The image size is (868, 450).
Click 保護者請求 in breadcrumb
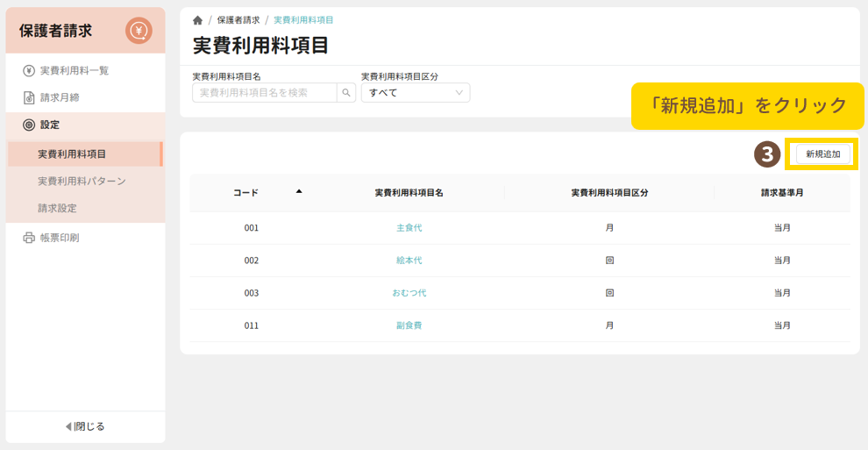tap(237, 20)
